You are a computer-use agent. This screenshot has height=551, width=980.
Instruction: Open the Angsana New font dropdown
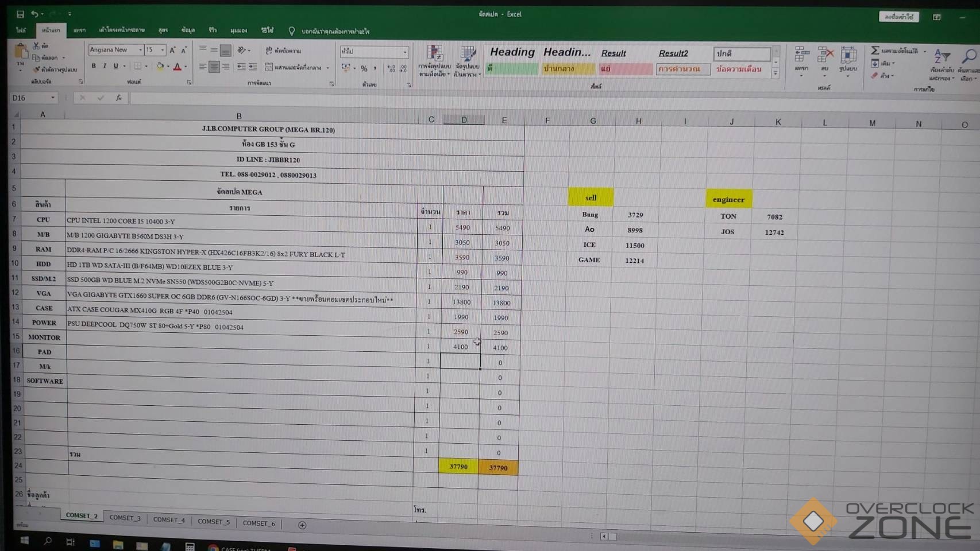click(x=140, y=50)
